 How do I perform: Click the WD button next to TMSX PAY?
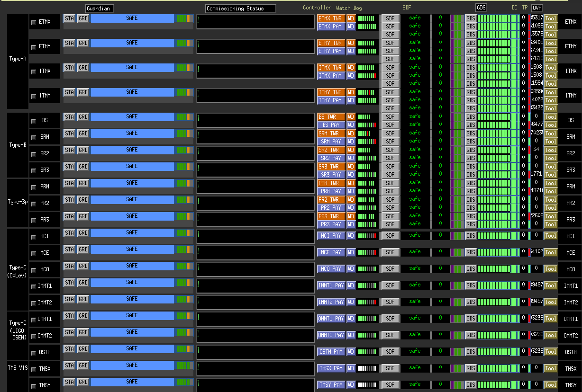(351, 368)
